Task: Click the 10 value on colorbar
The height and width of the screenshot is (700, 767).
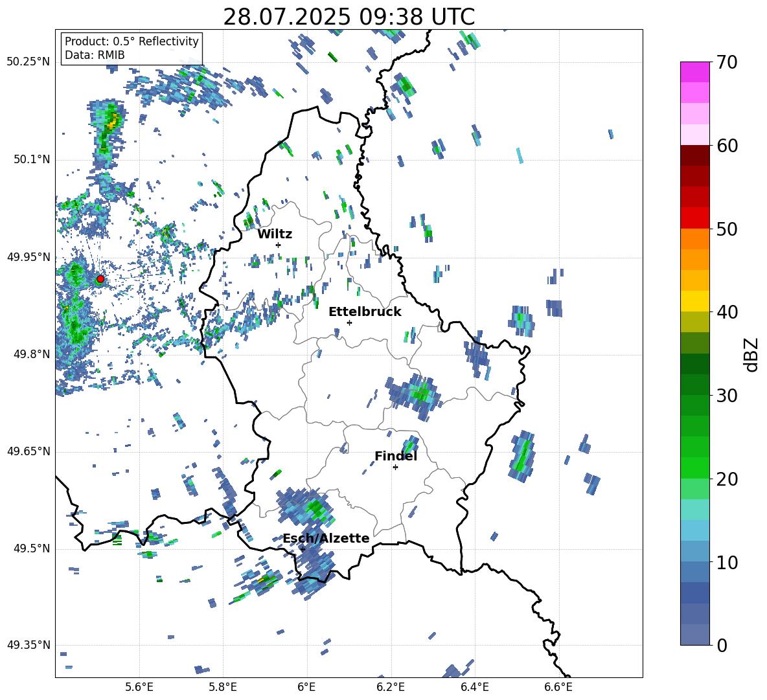Action: point(727,562)
